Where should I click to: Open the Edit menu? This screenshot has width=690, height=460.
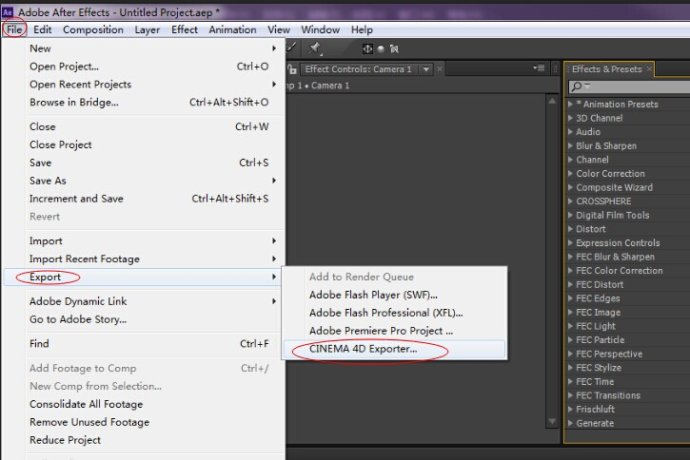click(42, 29)
